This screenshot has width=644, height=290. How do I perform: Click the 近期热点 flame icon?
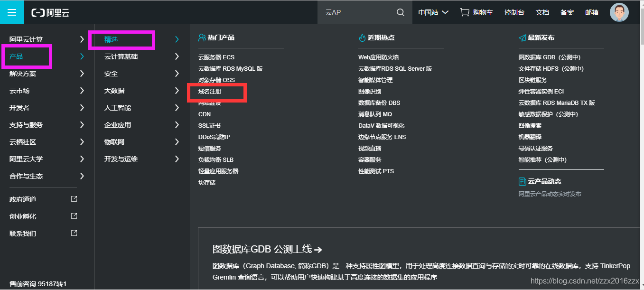click(362, 37)
